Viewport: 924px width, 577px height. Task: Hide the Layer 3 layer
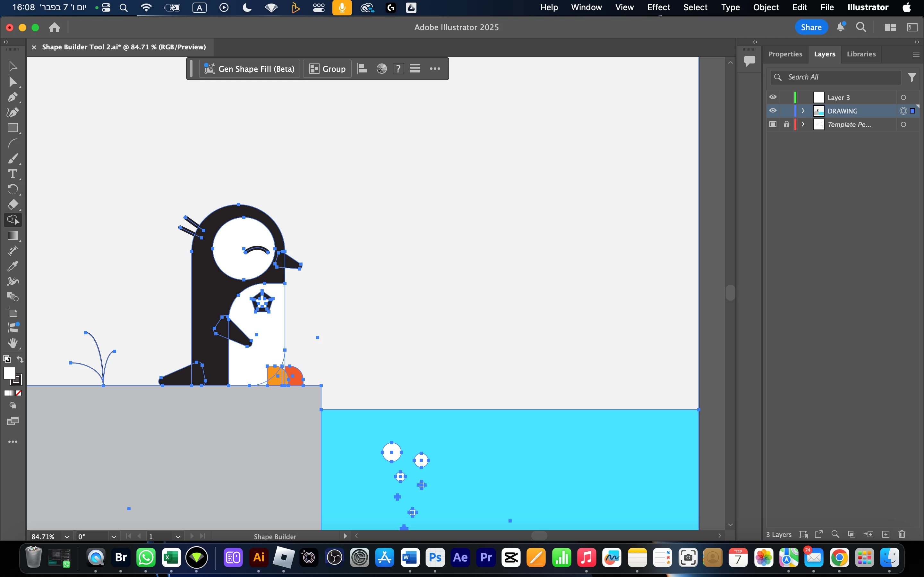(773, 97)
